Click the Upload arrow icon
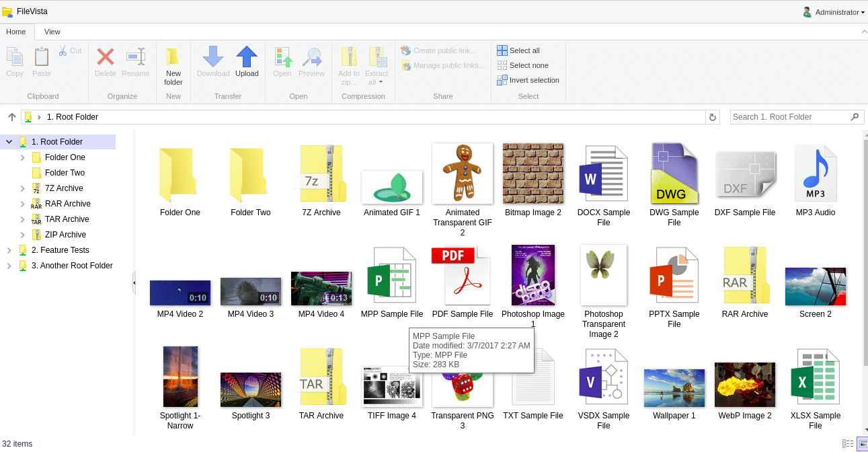The image size is (868, 452). coord(247,57)
